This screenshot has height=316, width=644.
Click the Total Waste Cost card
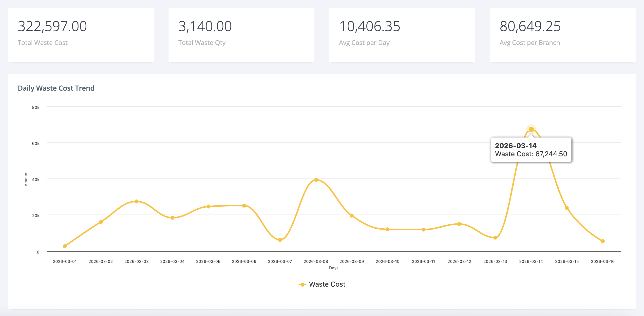[81, 35]
